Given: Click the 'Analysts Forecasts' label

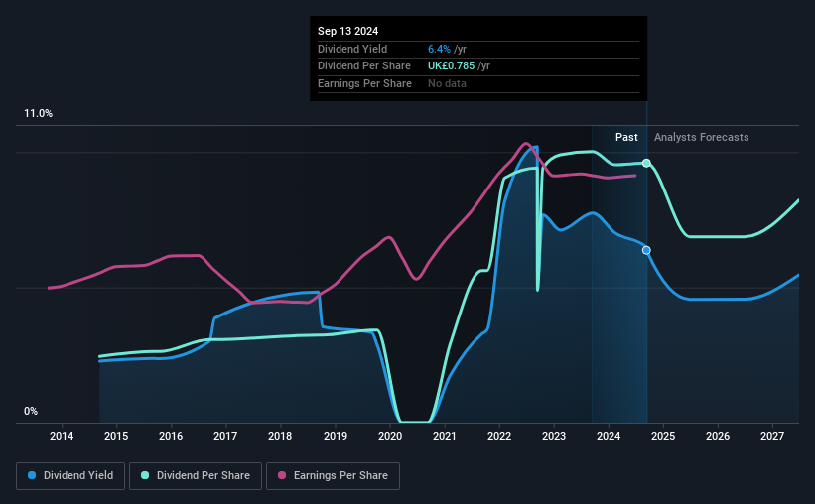Looking at the screenshot, I should [701, 137].
